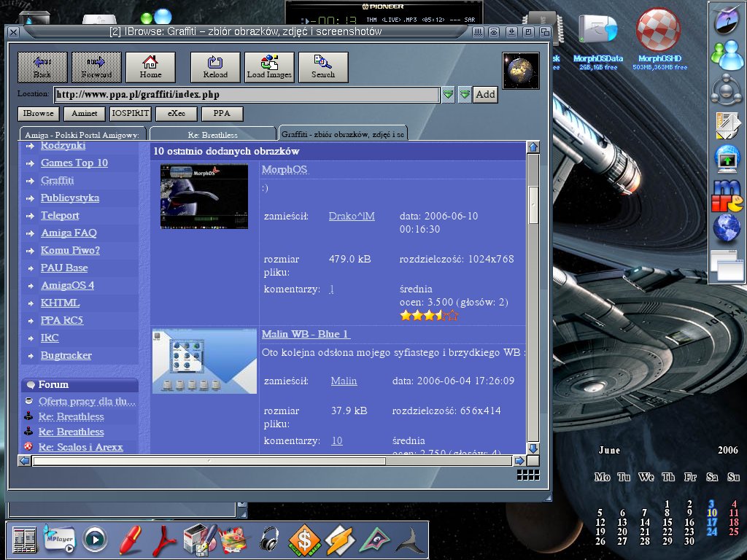Click Load Images toolbar button
This screenshot has height=560, width=747.
[x=269, y=67]
